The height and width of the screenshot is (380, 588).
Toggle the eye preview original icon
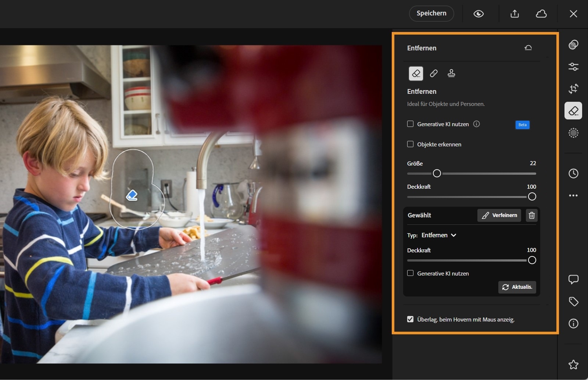click(478, 14)
